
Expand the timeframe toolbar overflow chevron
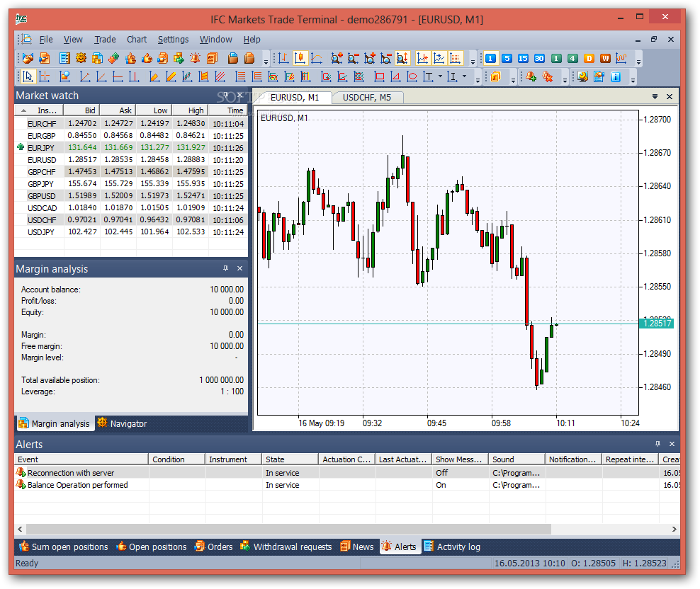point(639,62)
